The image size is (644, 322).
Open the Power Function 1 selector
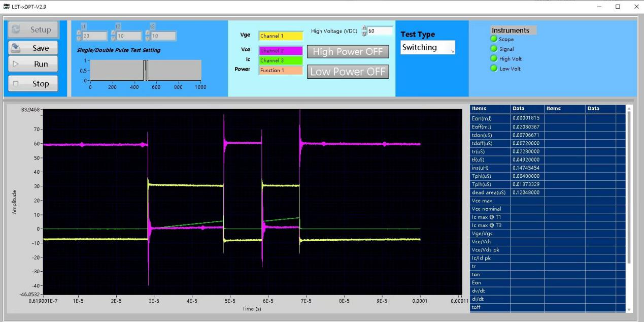click(x=281, y=70)
